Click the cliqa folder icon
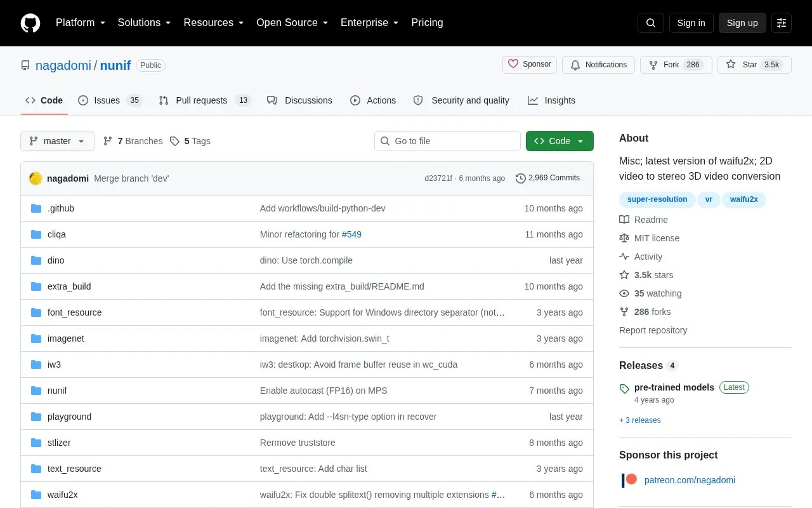Viewport: 812px width, 508px height. (36, 234)
